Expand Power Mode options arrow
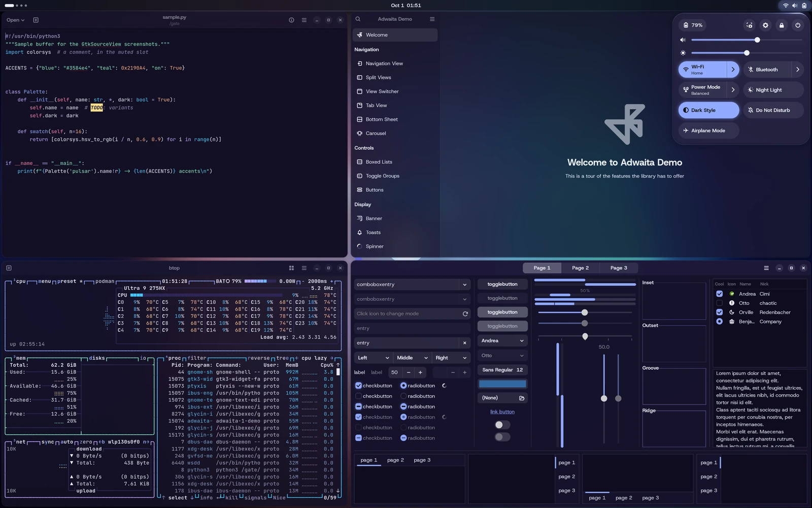Image resolution: width=812 pixels, height=508 pixels. pyautogui.click(x=733, y=90)
